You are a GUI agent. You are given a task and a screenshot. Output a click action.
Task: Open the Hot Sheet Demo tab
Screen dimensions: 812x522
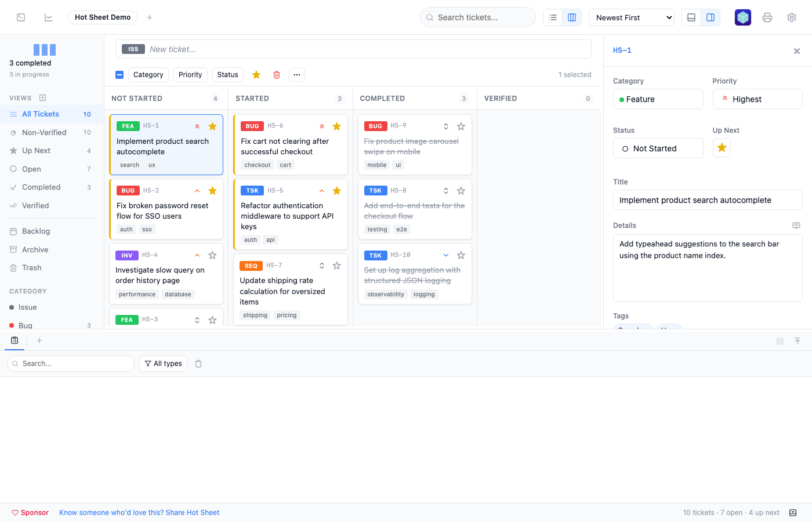[x=103, y=17]
